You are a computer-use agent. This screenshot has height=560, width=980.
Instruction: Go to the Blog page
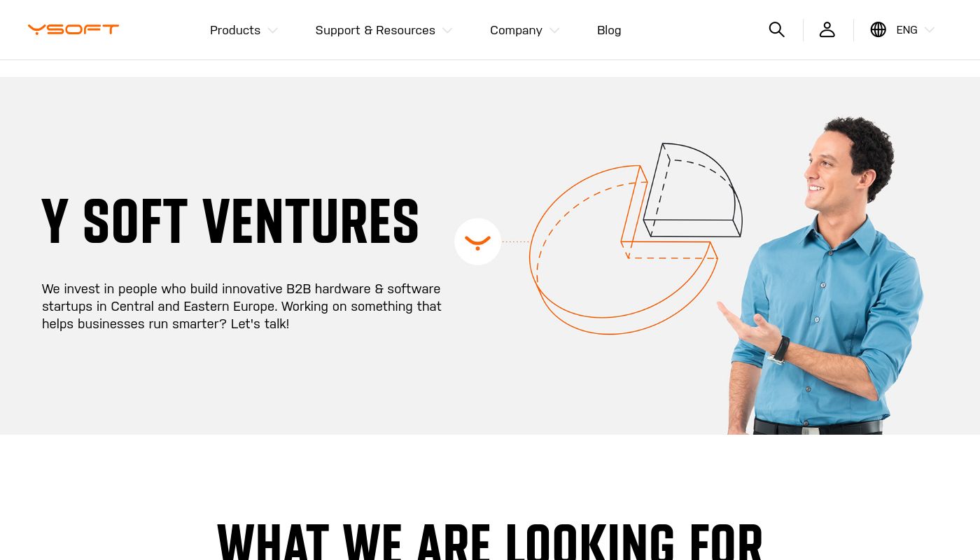click(609, 30)
